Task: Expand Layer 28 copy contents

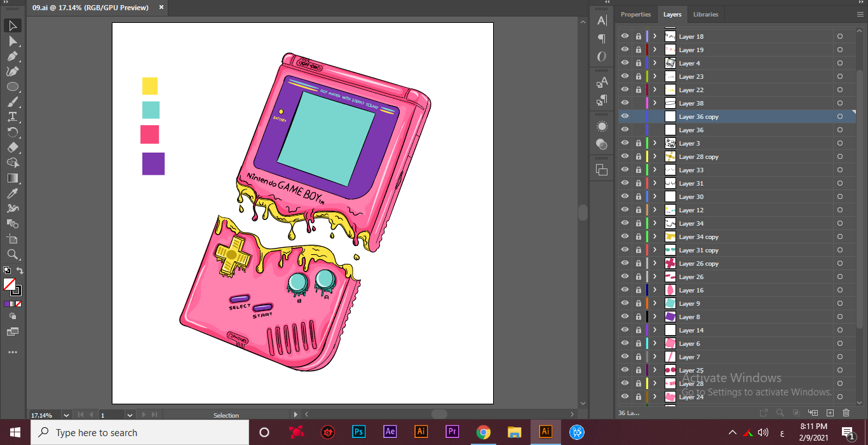Action: [x=654, y=156]
